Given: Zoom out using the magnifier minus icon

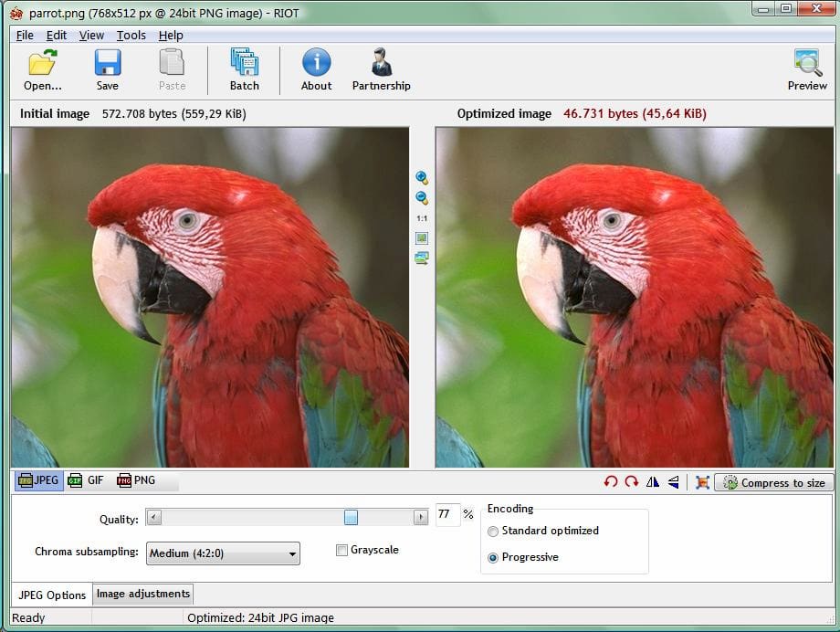Looking at the screenshot, I should coord(422,198).
